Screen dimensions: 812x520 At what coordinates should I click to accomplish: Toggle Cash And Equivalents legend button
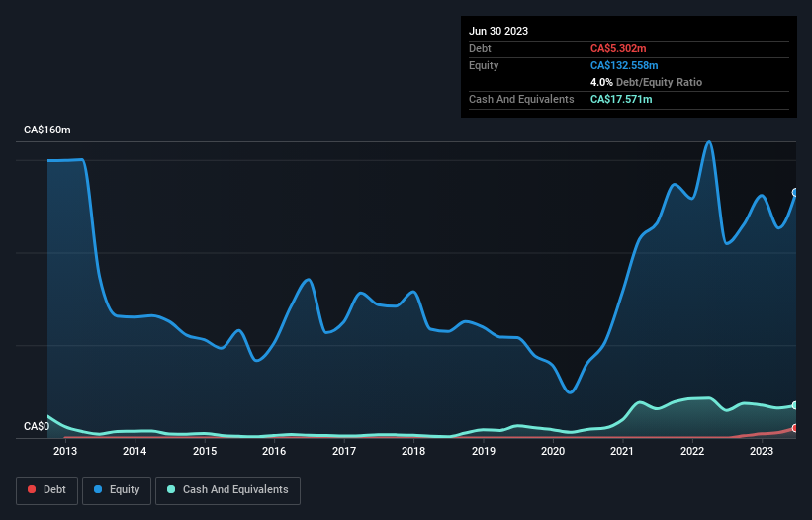[227, 490]
